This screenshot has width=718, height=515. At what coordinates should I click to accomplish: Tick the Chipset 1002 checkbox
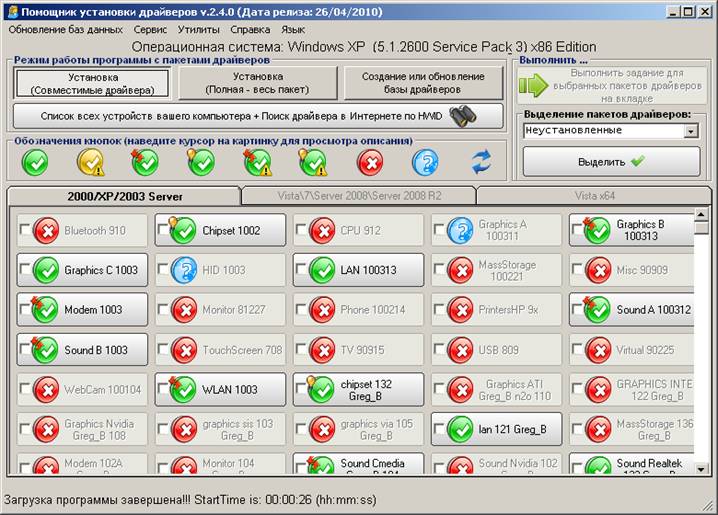pos(162,231)
